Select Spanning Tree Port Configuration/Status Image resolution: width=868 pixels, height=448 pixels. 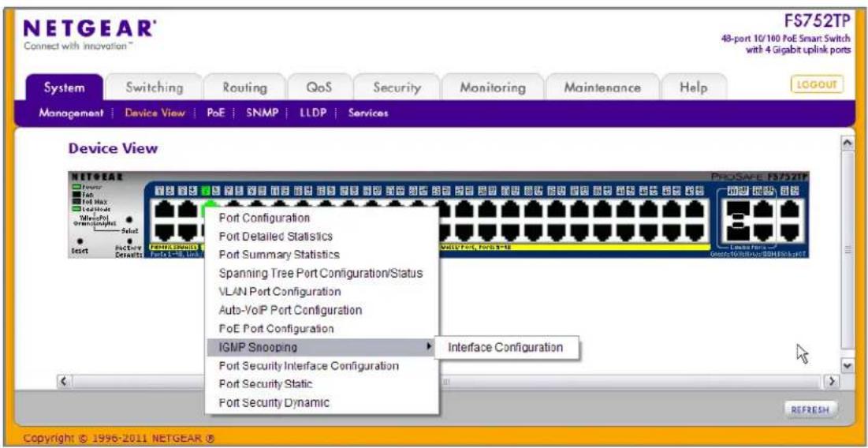pos(322,273)
